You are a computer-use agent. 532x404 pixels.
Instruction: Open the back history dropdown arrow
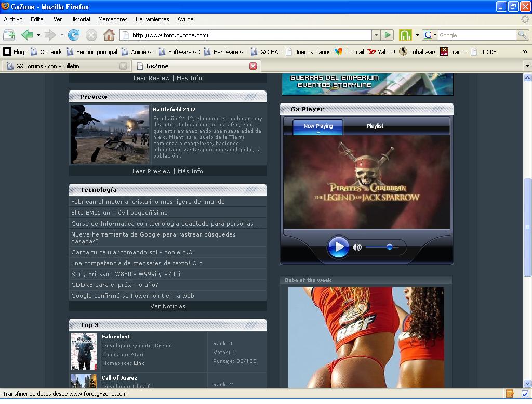pos(38,35)
